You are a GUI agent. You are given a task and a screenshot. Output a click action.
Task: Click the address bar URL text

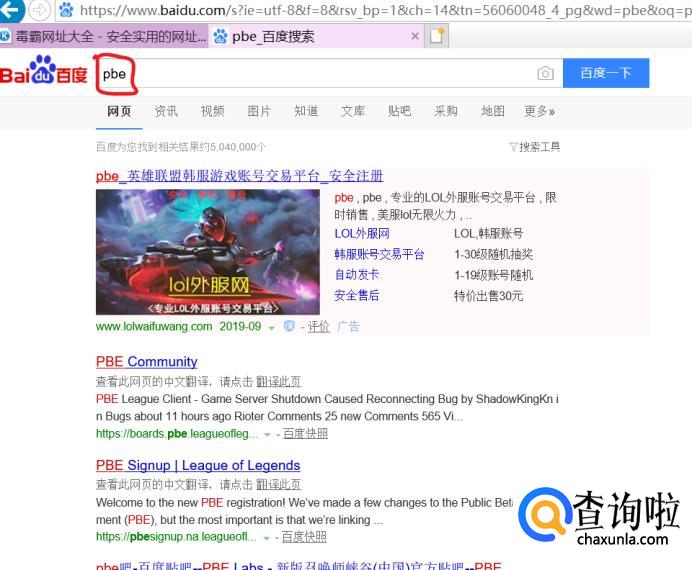(x=386, y=10)
